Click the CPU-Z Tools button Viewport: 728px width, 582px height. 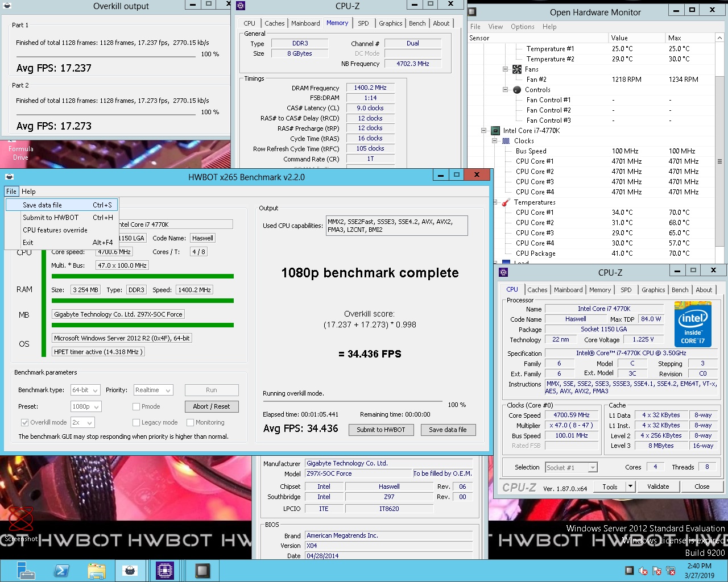pyautogui.click(x=610, y=487)
